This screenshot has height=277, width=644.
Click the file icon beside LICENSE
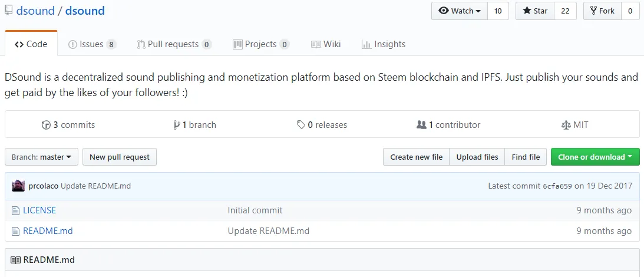(x=15, y=211)
